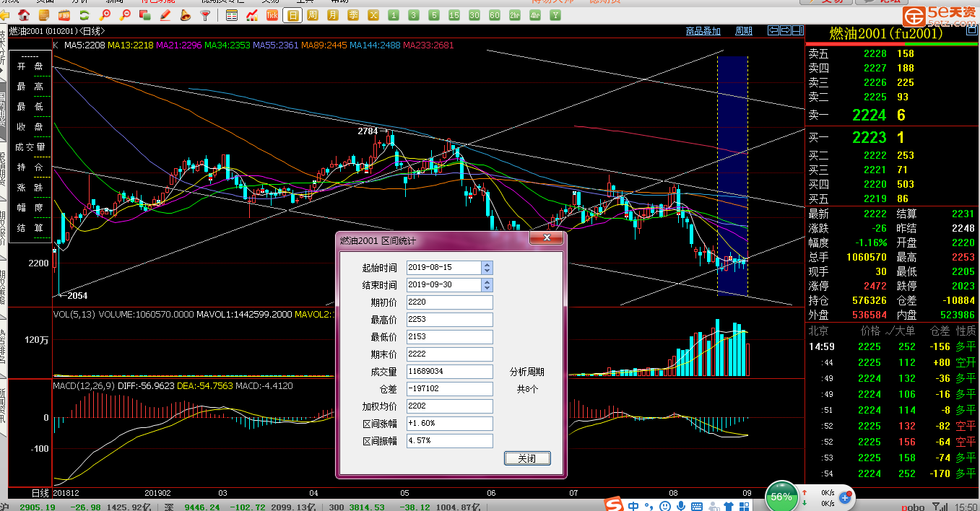Open the green 56% memory ball
The height and width of the screenshot is (511, 980).
coord(781,497)
